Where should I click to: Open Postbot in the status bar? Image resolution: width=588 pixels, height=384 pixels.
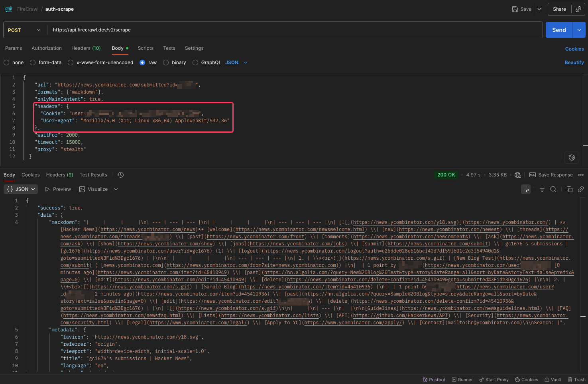pos(434,380)
